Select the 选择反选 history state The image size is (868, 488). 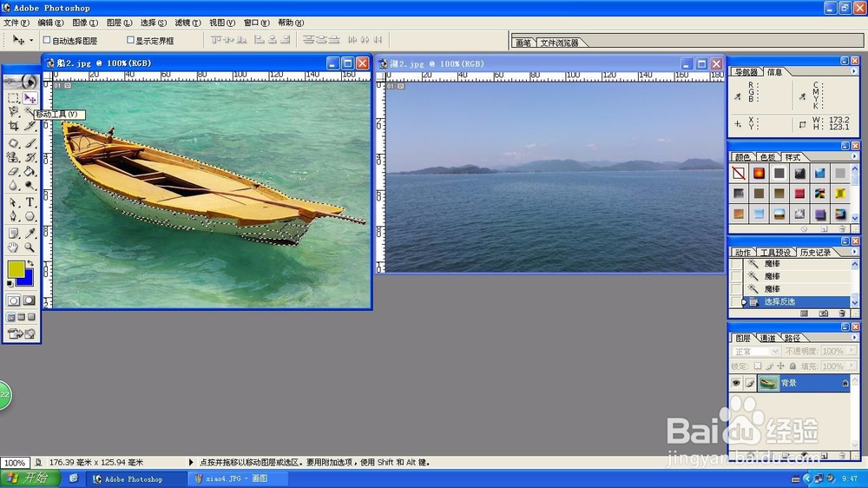796,302
